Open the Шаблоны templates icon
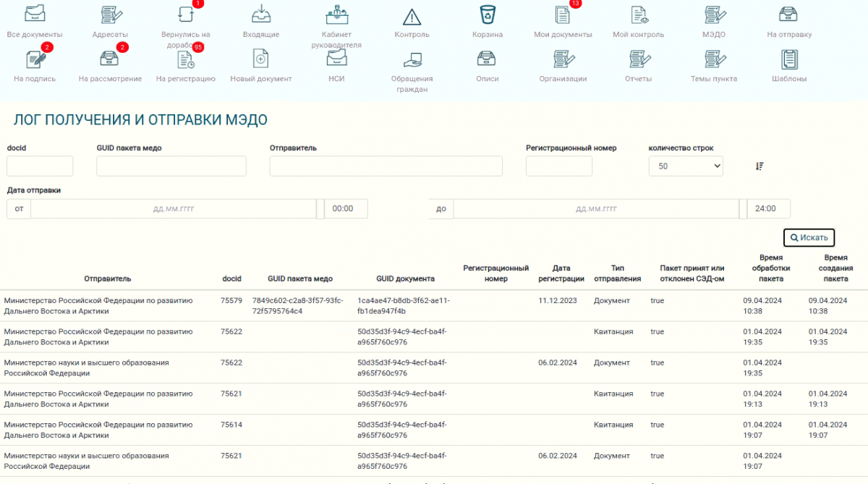The height and width of the screenshot is (484, 868). pos(788,59)
